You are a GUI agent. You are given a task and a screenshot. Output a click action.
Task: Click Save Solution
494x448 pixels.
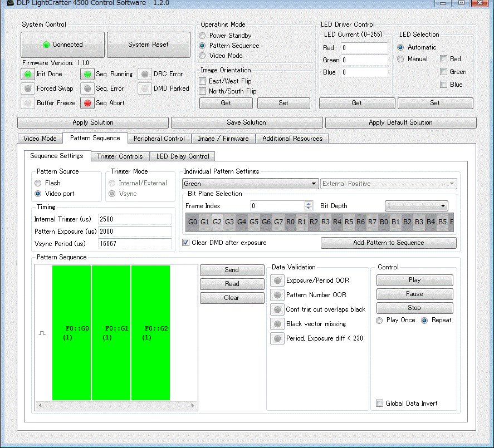pyautogui.click(x=246, y=122)
